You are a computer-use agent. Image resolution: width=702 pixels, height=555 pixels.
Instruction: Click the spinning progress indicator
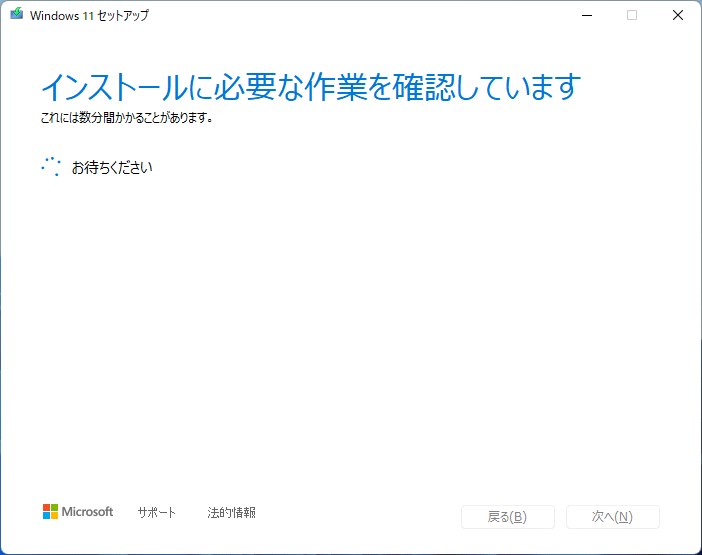pyautogui.click(x=51, y=166)
